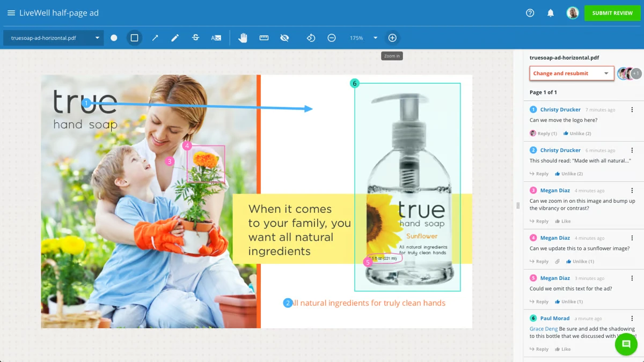Choose the freehand pencil tool

(175, 38)
